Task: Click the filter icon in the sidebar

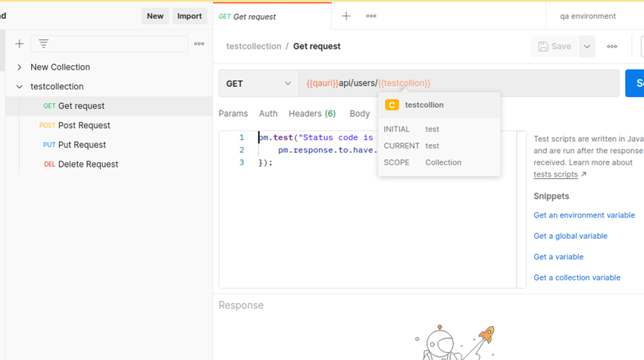Action: coord(44,44)
